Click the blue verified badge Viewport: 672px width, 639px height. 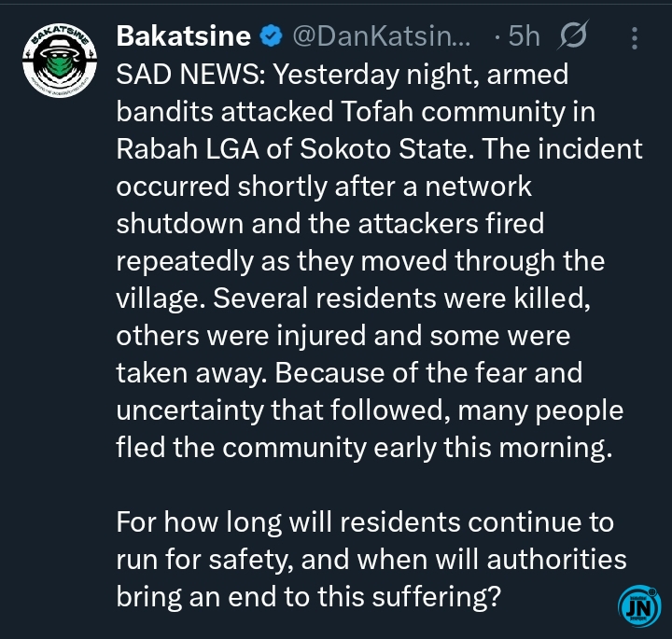(x=271, y=36)
